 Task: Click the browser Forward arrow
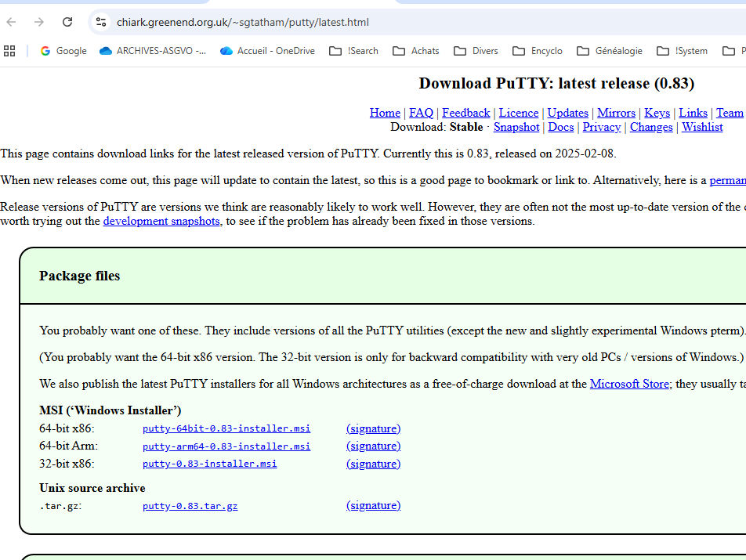[39, 22]
